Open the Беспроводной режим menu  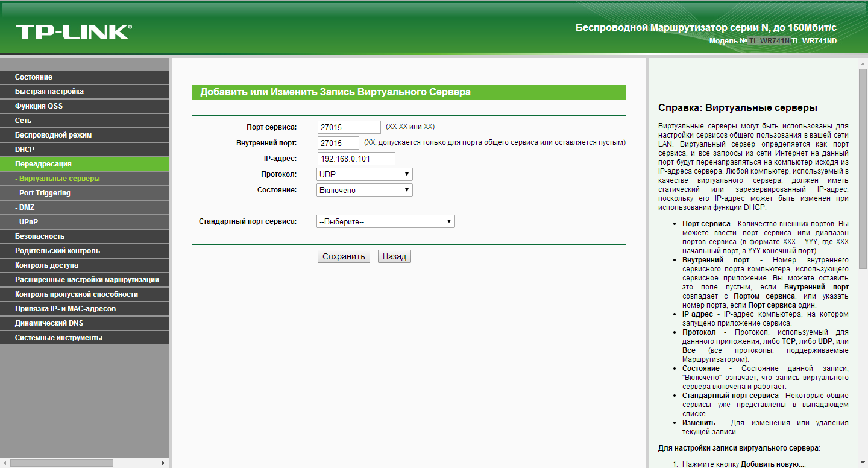point(84,135)
